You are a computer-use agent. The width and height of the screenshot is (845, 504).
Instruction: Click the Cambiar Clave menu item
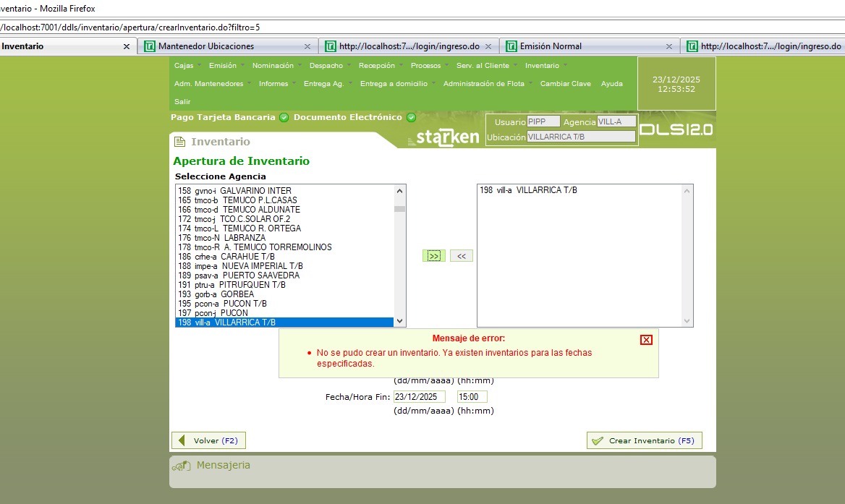click(x=565, y=84)
